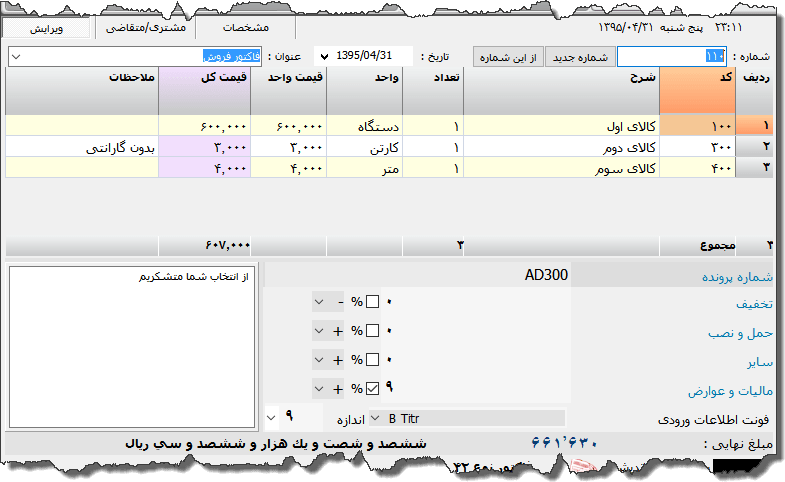The height and width of the screenshot is (482, 785).
Task: Click the فاکتور فروش title field
Action: (135, 57)
